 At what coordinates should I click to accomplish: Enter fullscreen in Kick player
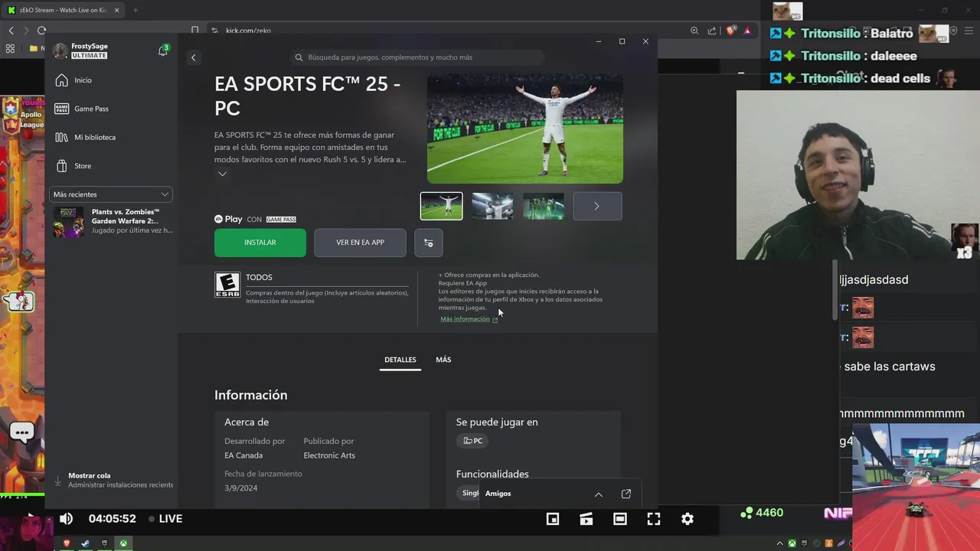[654, 519]
